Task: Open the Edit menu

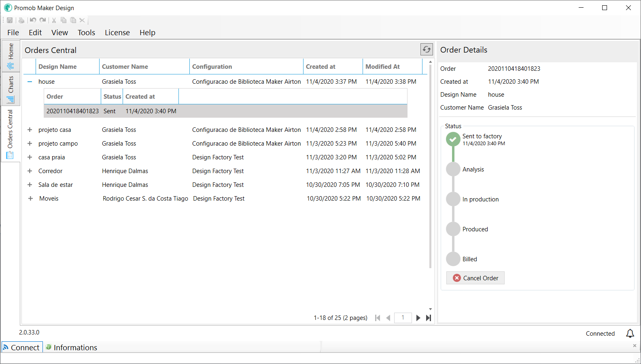Action: coord(35,32)
